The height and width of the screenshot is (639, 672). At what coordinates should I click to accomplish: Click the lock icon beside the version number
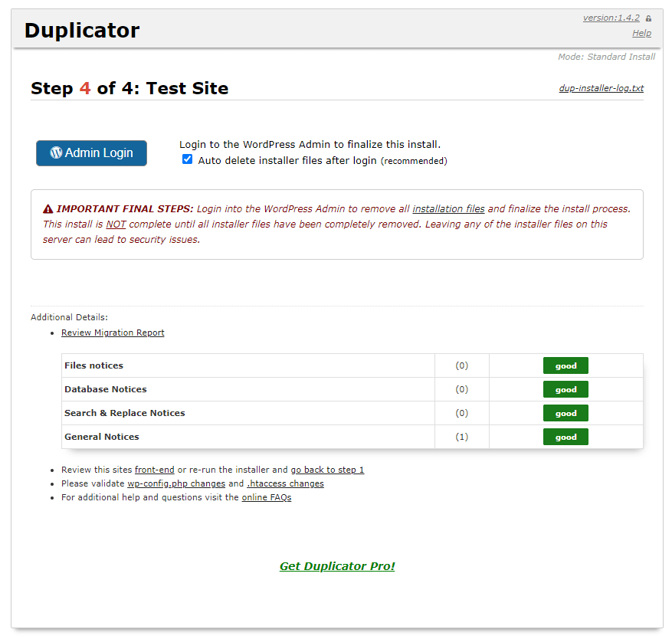point(648,18)
